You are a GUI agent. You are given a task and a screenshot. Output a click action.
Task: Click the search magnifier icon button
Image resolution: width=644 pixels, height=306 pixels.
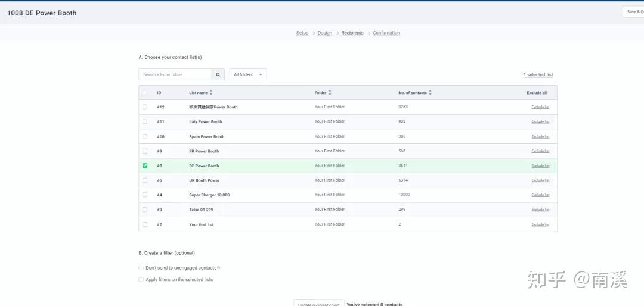tap(218, 74)
